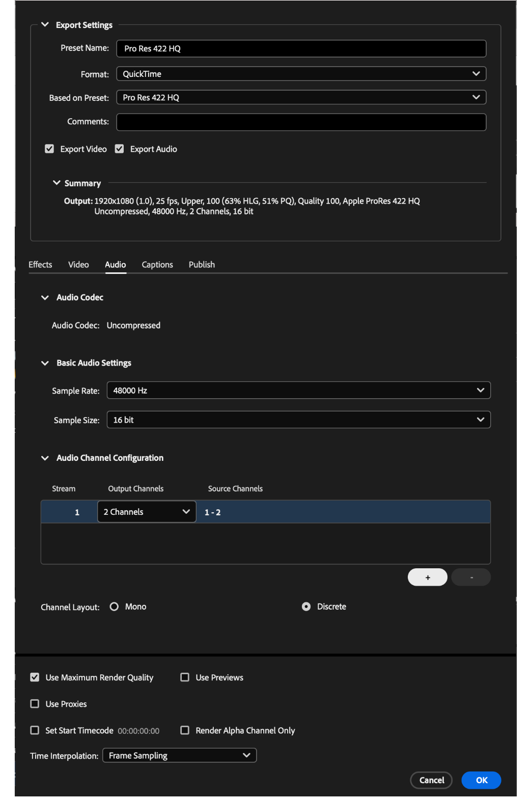Collapse the Export Settings section
532x801 pixels.
pyautogui.click(x=45, y=24)
